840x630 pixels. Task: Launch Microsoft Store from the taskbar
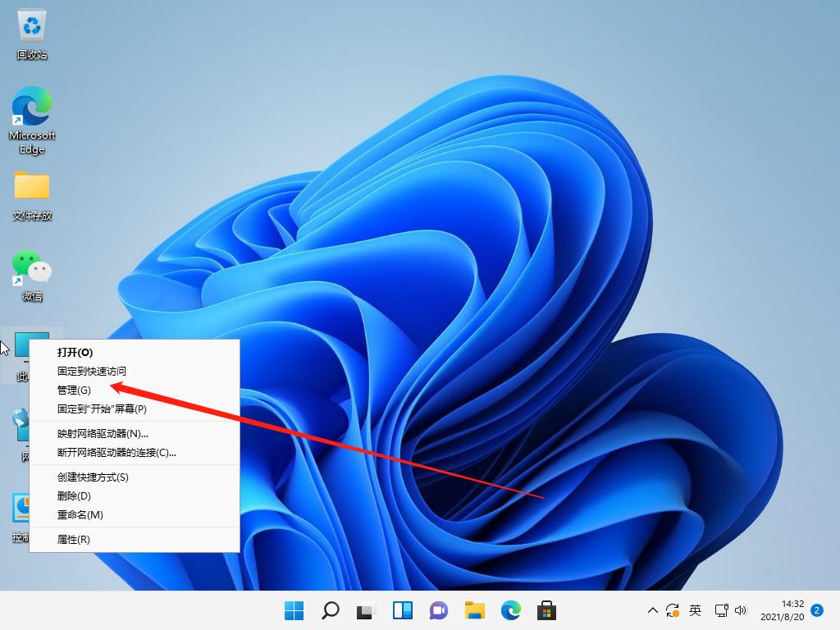tap(546, 610)
